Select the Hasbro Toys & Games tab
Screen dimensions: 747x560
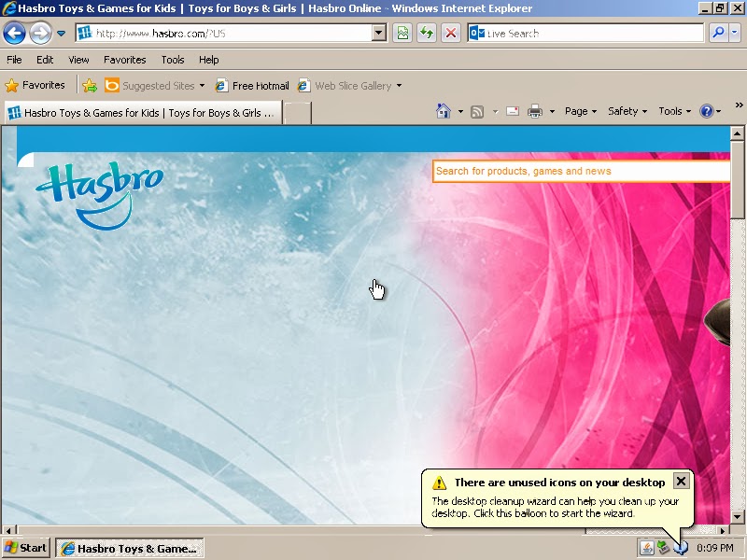(x=143, y=113)
